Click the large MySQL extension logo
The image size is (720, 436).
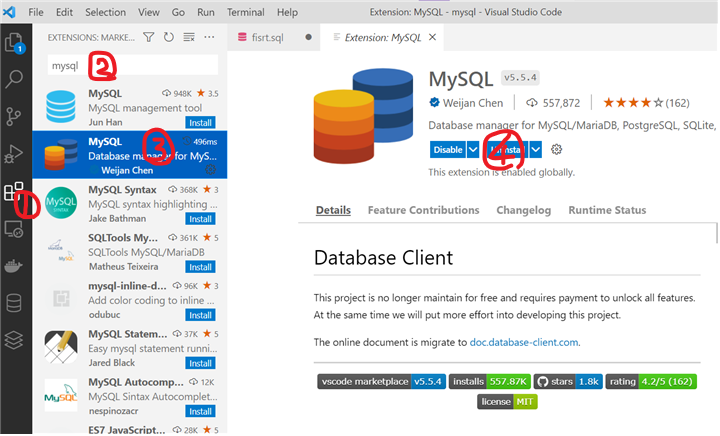(x=363, y=116)
